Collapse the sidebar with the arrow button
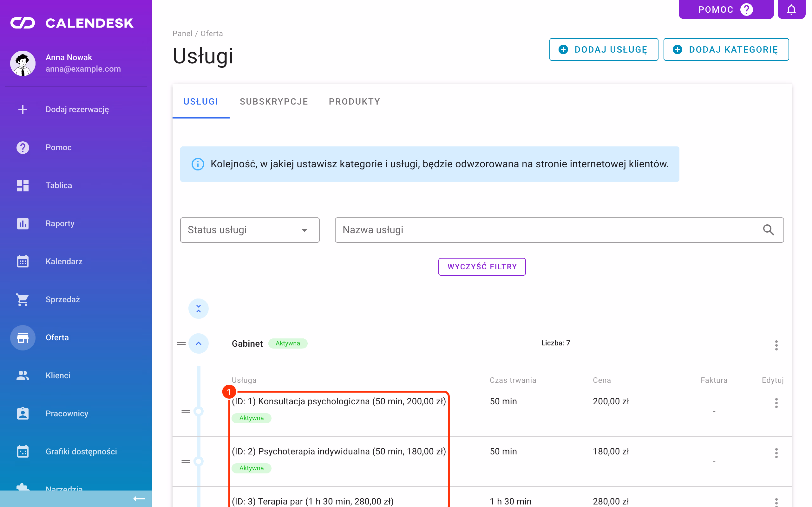The height and width of the screenshot is (507, 812). pos(139,499)
